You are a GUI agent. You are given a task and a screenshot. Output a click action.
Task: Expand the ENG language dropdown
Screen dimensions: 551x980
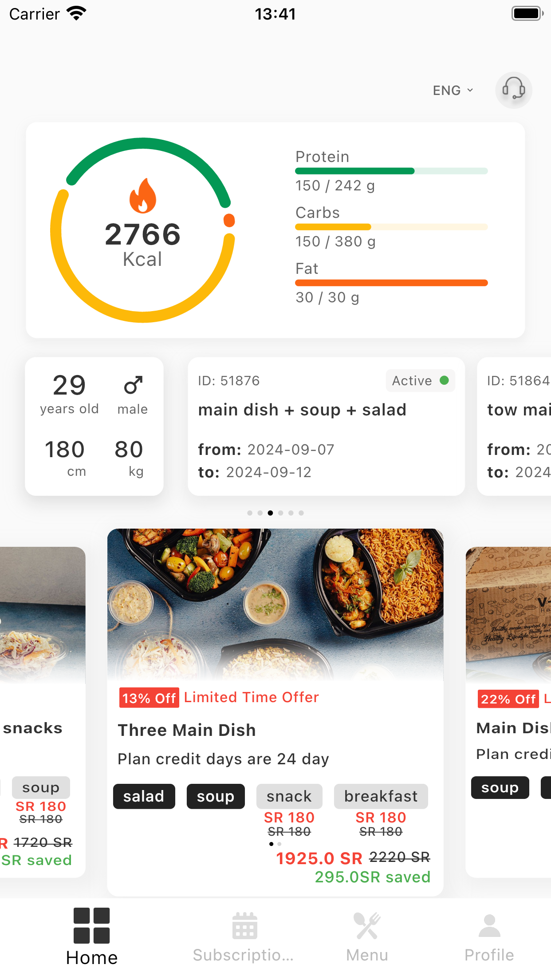click(x=453, y=91)
